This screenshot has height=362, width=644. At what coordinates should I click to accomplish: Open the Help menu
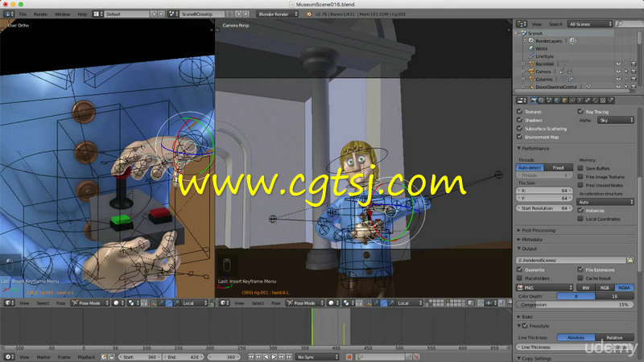point(82,14)
